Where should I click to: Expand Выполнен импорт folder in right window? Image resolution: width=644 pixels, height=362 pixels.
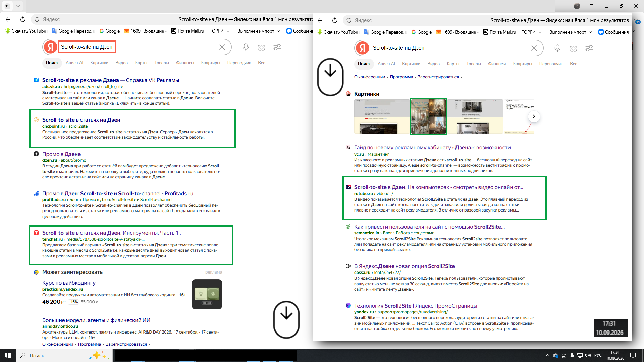(570, 32)
